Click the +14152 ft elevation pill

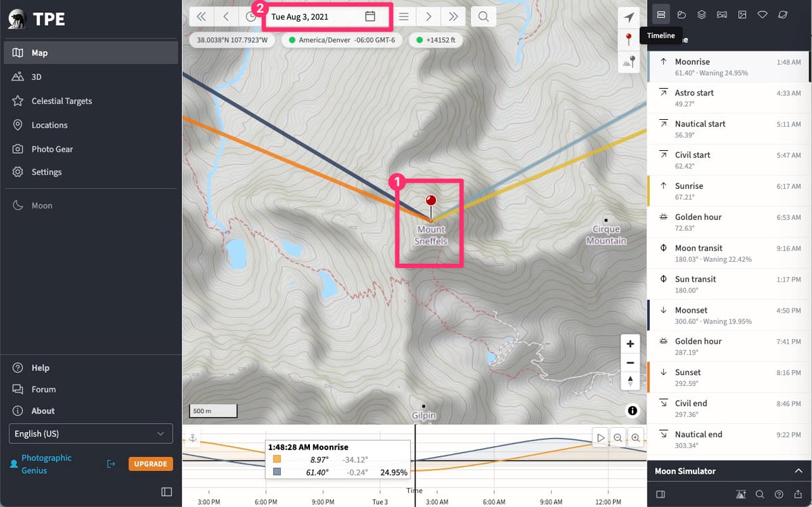436,40
